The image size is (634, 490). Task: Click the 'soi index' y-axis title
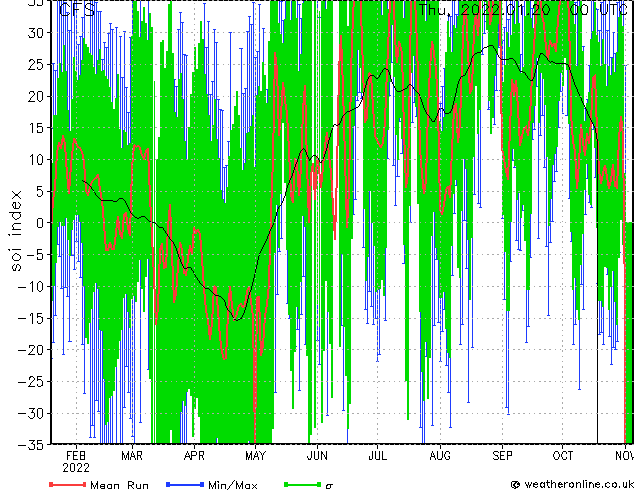(x=16, y=230)
